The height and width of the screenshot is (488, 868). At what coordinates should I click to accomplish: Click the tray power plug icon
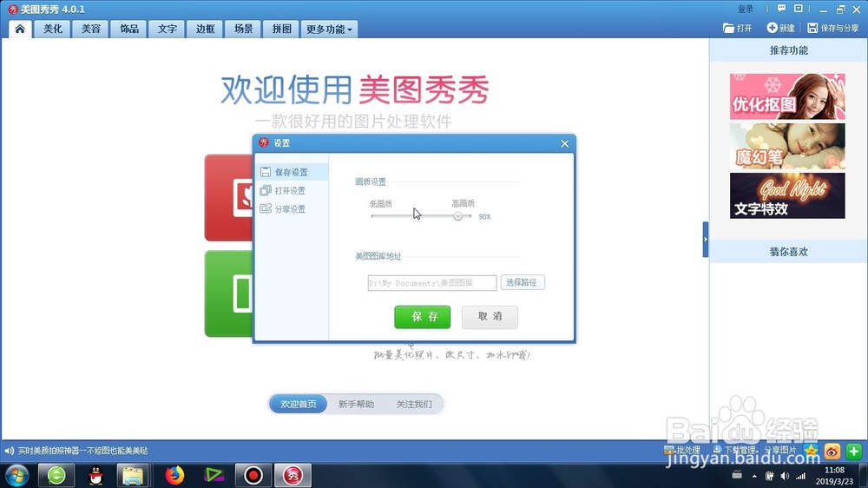pos(769,476)
